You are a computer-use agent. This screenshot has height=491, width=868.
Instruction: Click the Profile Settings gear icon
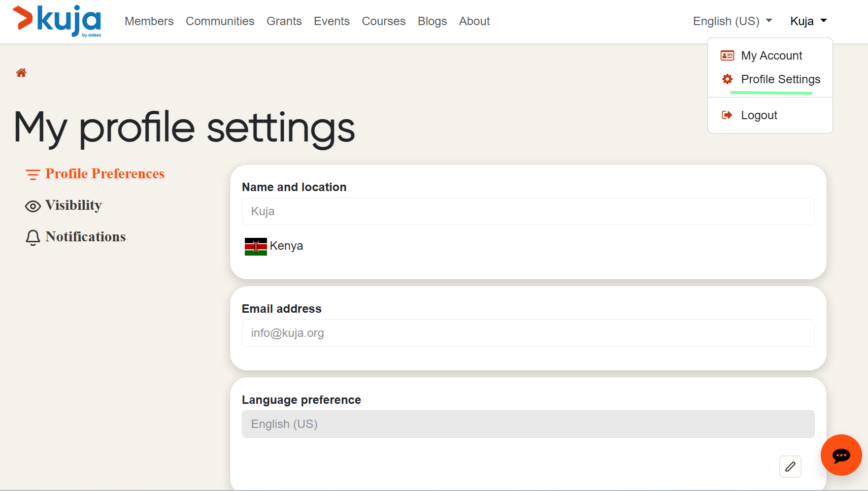tap(727, 79)
